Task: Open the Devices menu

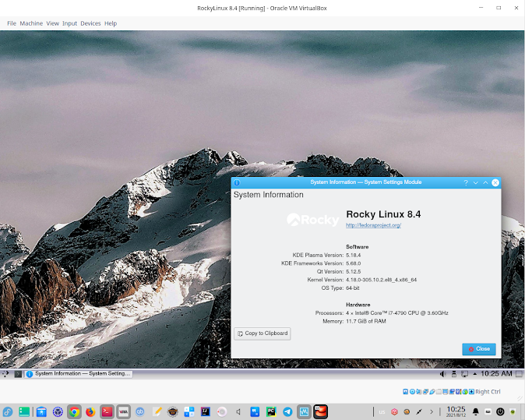Action: point(90,23)
